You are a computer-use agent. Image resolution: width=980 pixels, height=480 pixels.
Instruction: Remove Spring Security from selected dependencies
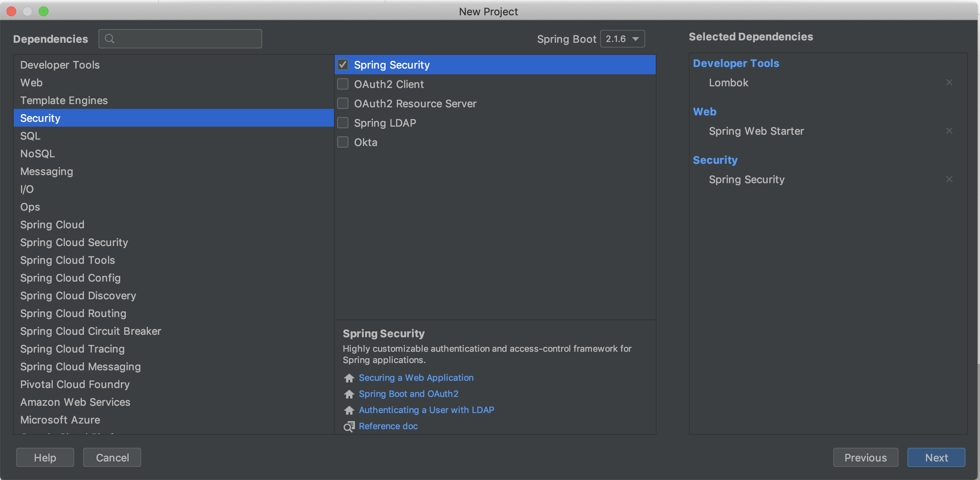coord(949,179)
